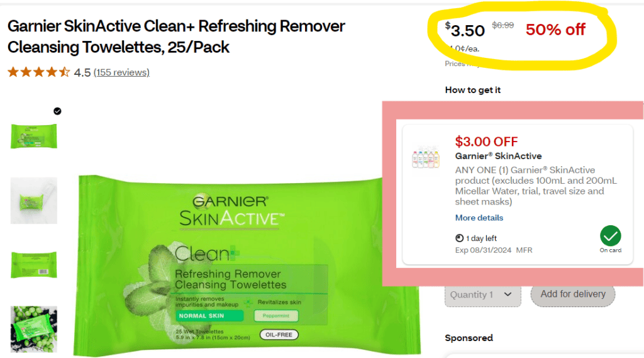Click the crossed-out $6.99 original price
644x358 pixels.
[x=503, y=26]
